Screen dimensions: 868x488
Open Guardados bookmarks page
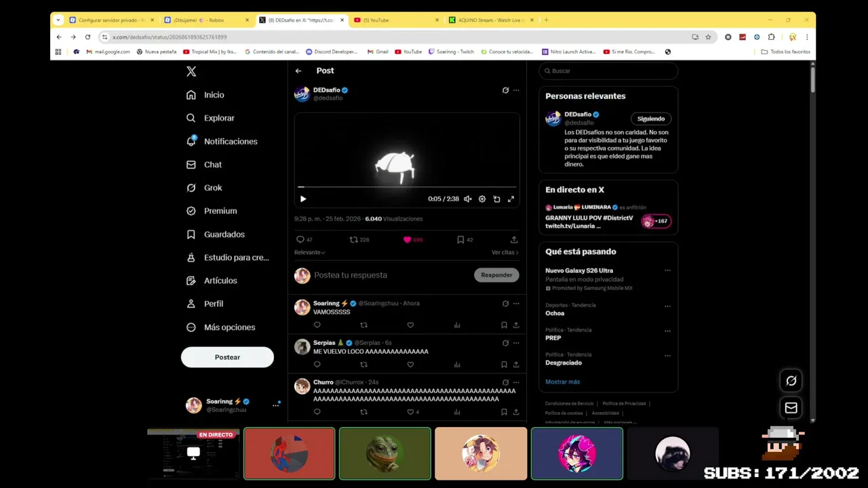point(215,235)
